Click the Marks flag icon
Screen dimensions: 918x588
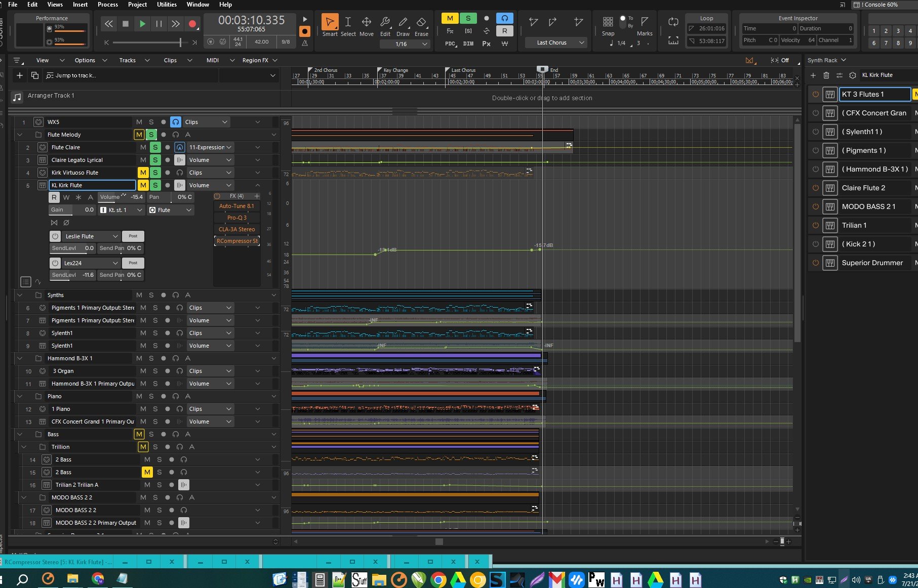click(645, 22)
